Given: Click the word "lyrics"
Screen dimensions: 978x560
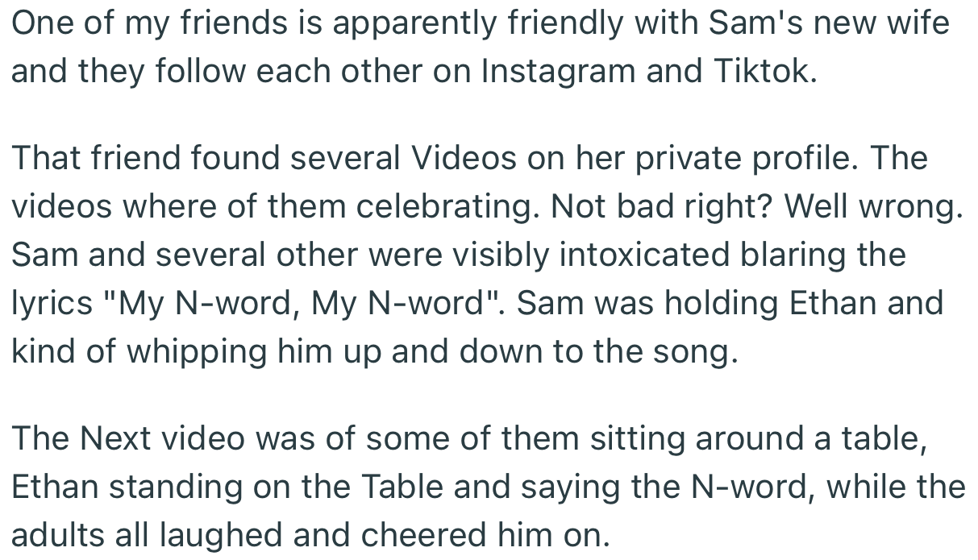Looking at the screenshot, I should (52, 303).
